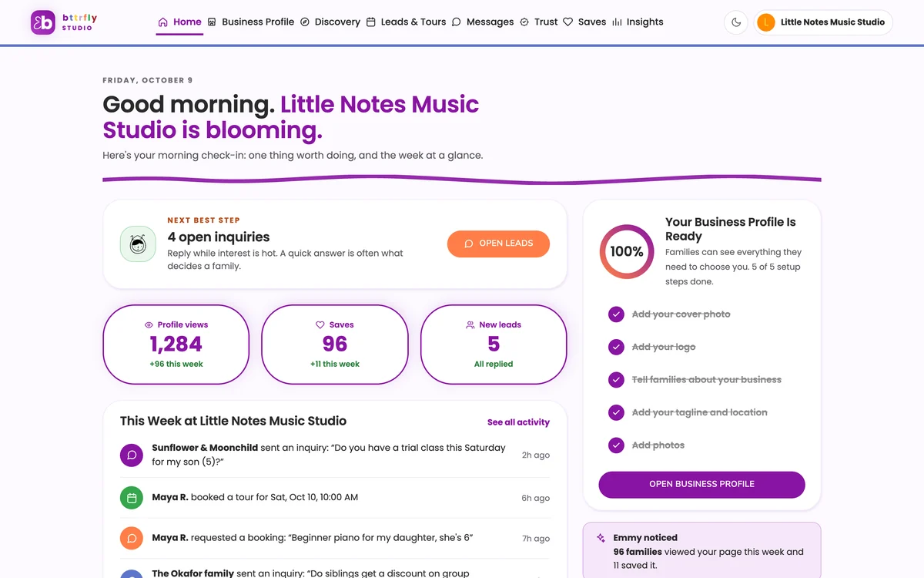The image size is (924, 578).
Task: Click the Emmy mascot face icon
Action: pos(138,244)
